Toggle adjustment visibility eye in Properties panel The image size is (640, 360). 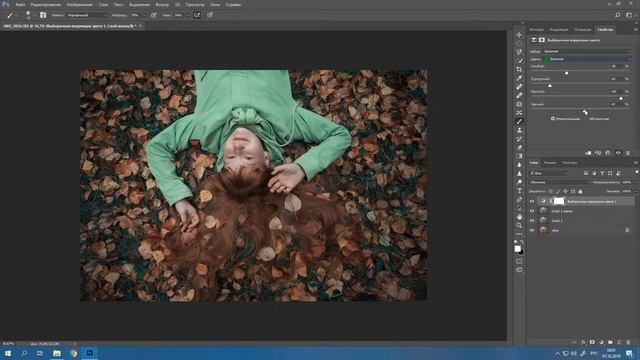click(x=618, y=153)
